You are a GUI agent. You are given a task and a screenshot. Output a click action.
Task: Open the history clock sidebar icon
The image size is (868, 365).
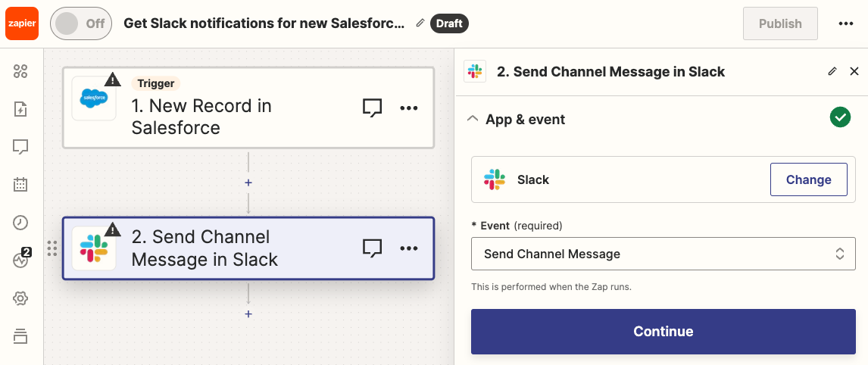point(20,222)
